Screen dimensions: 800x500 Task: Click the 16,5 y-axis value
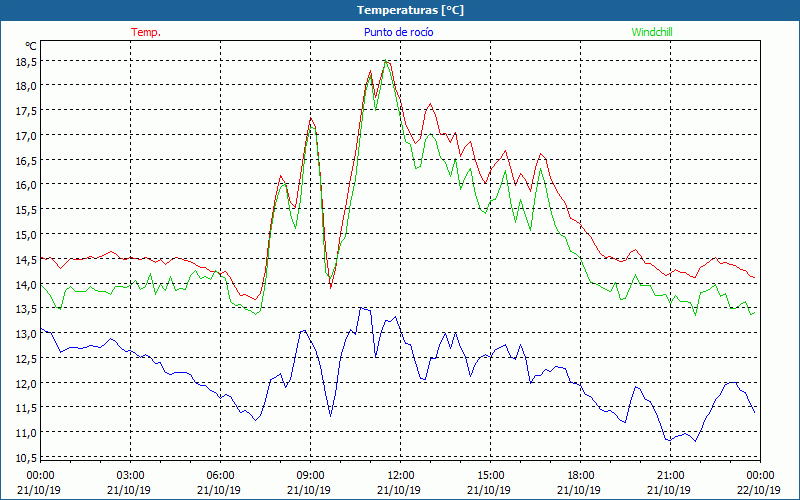click(28, 161)
